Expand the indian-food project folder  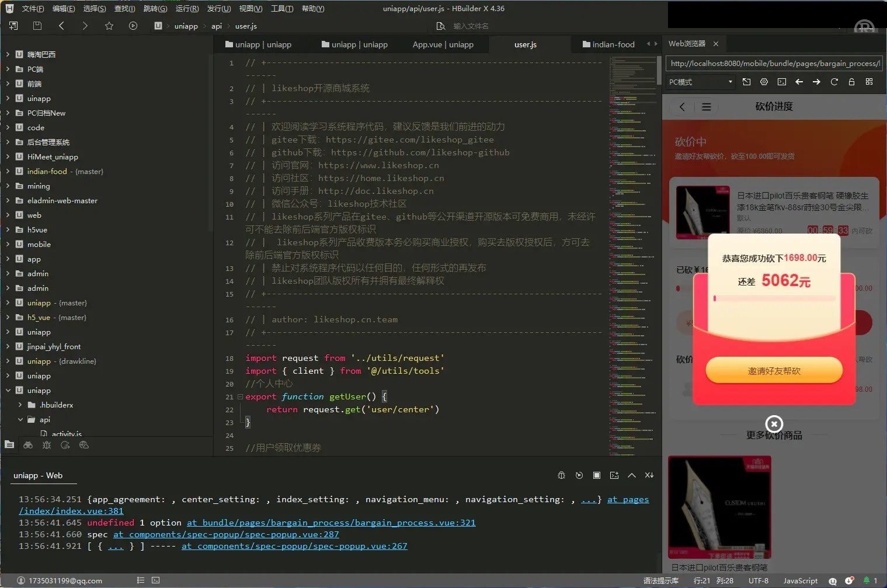coord(8,171)
